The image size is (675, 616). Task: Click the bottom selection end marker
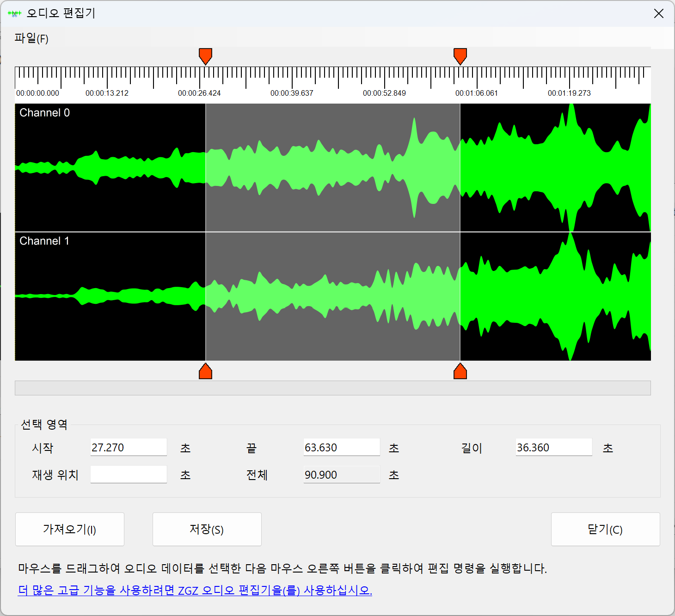(x=460, y=371)
